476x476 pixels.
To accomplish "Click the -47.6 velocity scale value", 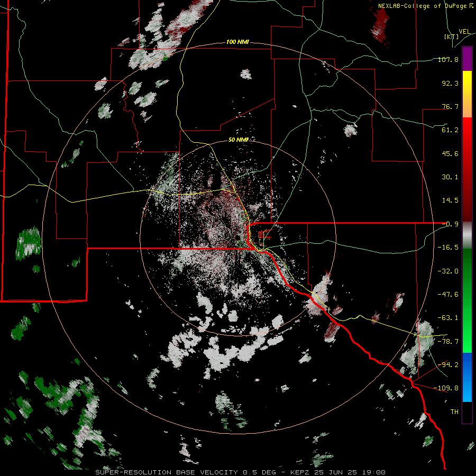I will [448, 295].
